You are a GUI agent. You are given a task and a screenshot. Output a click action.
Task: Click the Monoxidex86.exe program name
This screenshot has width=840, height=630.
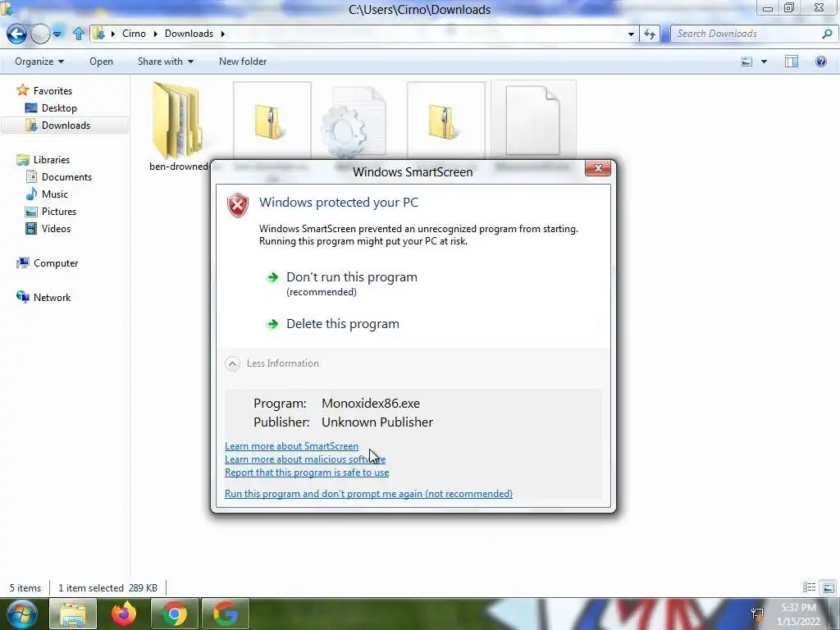(371, 404)
